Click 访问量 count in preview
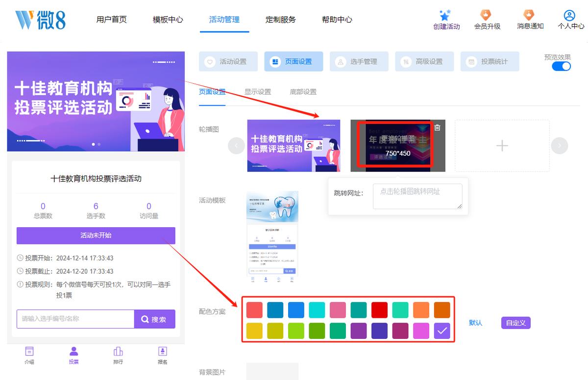Image resolution: width=588 pixels, height=380 pixels. [x=149, y=211]
